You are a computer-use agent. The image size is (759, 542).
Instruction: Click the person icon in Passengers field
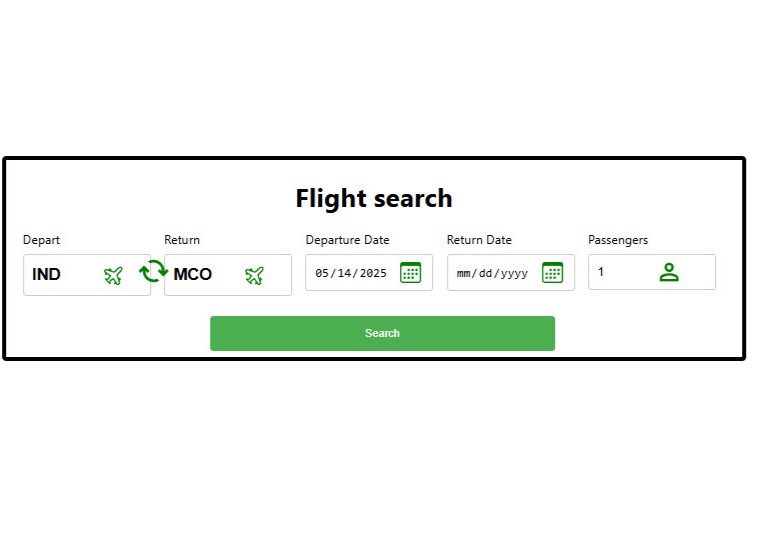pos(669,272)
